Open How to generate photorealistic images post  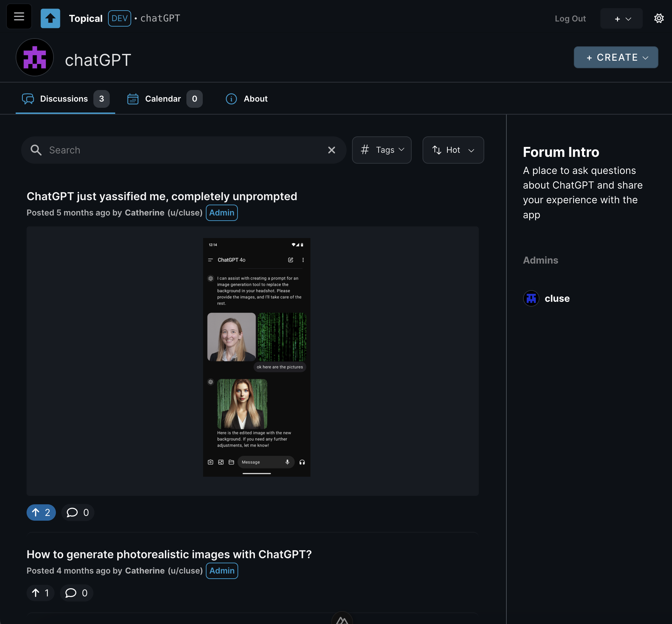169,554
